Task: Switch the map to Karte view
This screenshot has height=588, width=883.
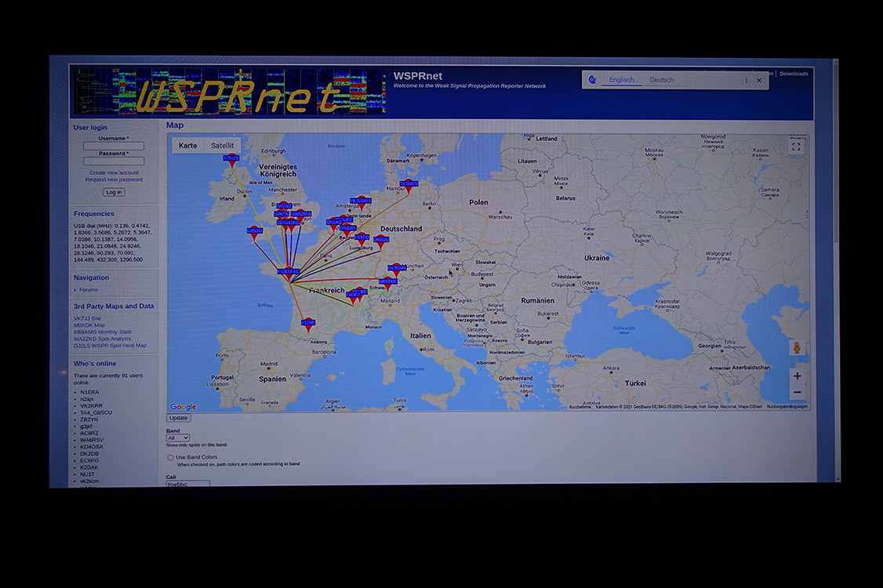Action: pos(187,146)
